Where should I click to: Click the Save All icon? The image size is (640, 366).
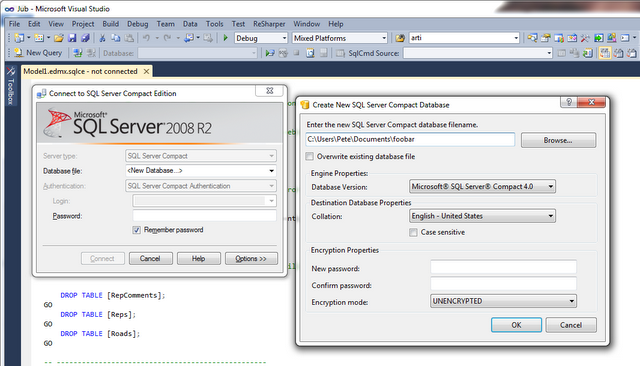point(85,38)
